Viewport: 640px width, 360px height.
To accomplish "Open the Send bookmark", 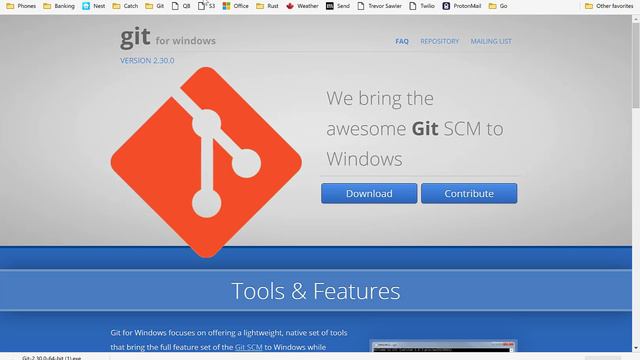I will click(338, 6).
